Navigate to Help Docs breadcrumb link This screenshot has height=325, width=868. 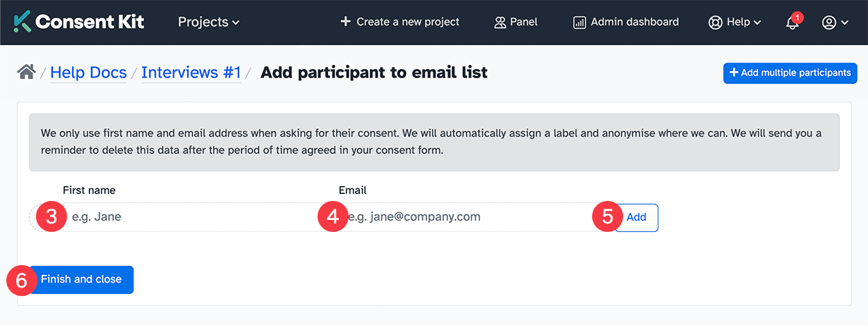point(88,72)
